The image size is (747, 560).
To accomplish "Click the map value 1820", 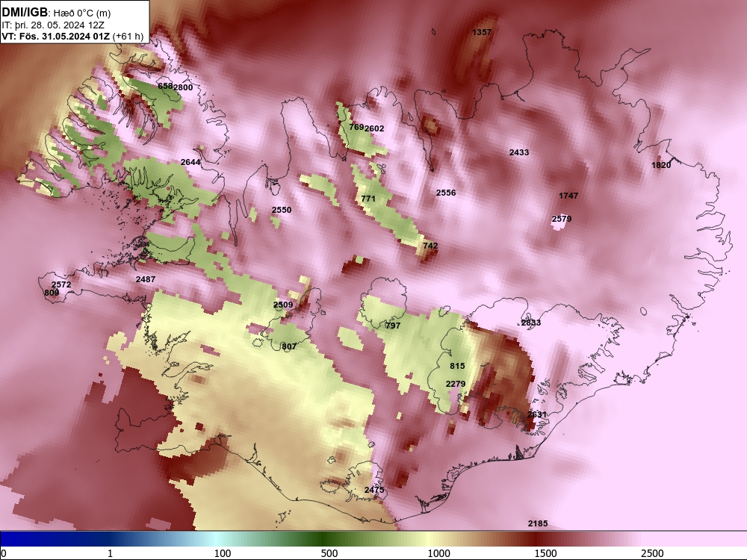I will (x=661, y=165).
